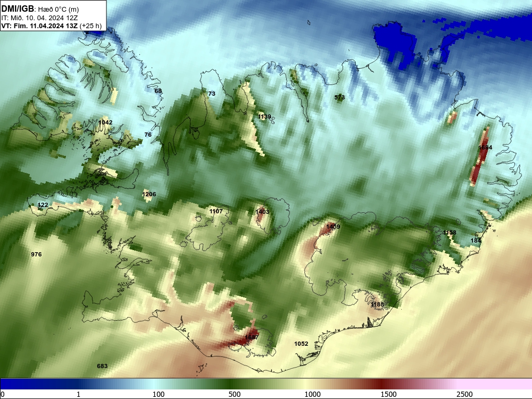The width and height of the screenshot is (532, 399).
Task: Click the 500 tick on the color scale
Action: point(235,394)
